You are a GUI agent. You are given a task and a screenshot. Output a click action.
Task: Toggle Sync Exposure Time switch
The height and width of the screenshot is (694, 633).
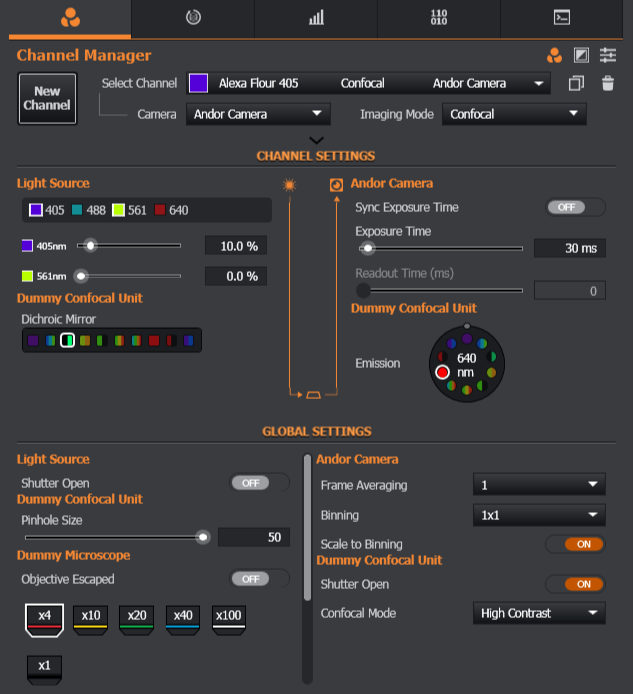(x=575, y=207)
